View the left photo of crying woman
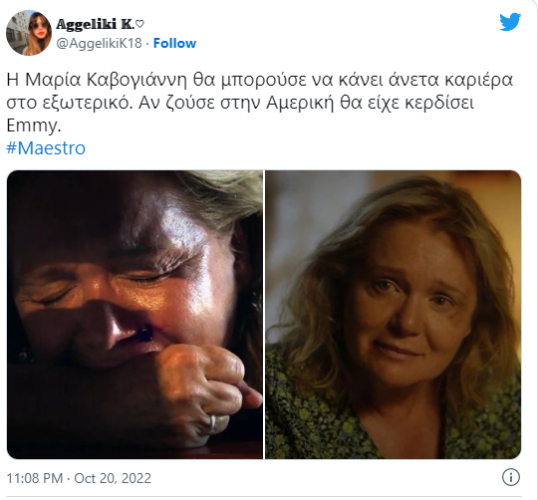This screenshot has height=500, width=538. (x=135, y=314)
